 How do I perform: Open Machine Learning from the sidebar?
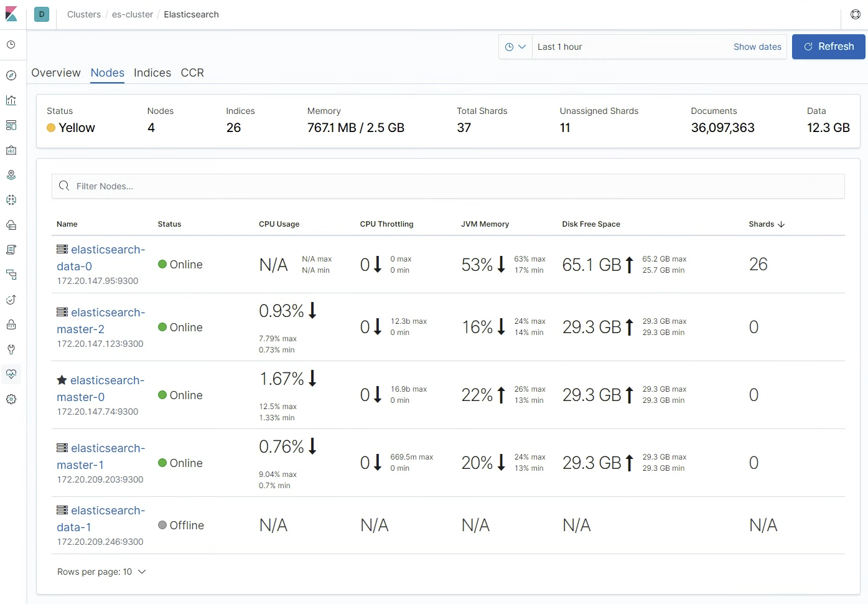pyautogui.click(x=11, y=200)
